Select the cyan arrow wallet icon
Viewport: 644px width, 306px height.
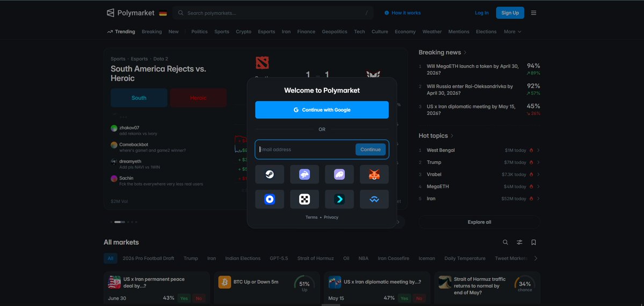[339, 200]
